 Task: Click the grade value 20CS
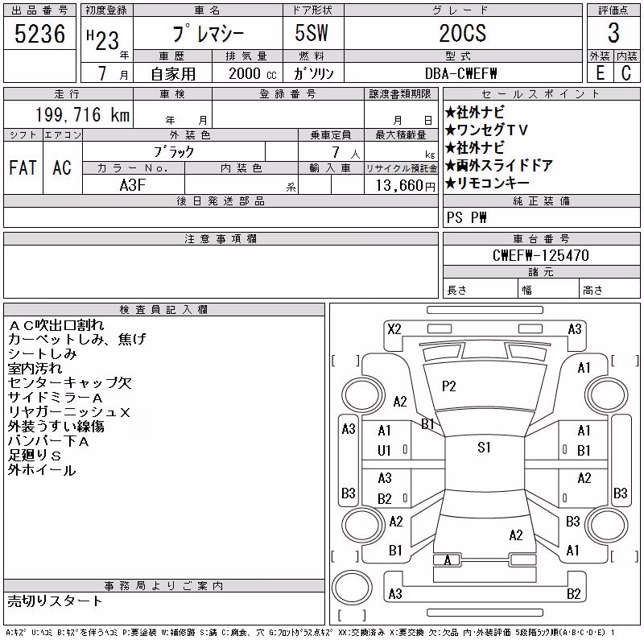[x=462, y=33]
